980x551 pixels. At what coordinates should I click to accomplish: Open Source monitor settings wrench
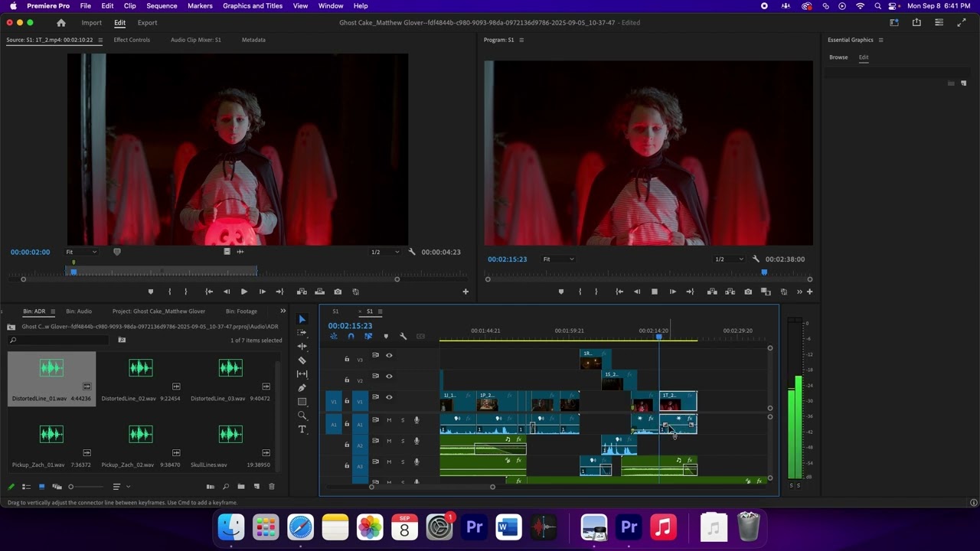click(412, 252)
